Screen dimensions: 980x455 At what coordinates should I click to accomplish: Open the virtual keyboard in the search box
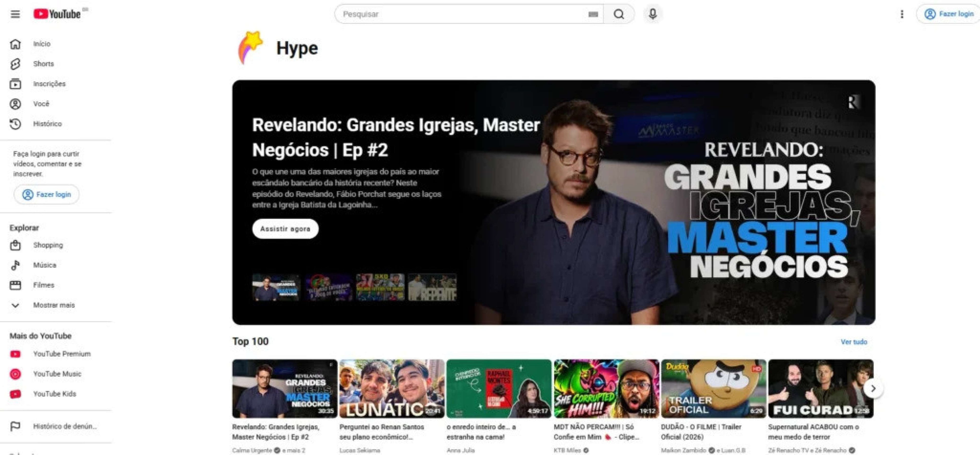[x=593, y=15]
